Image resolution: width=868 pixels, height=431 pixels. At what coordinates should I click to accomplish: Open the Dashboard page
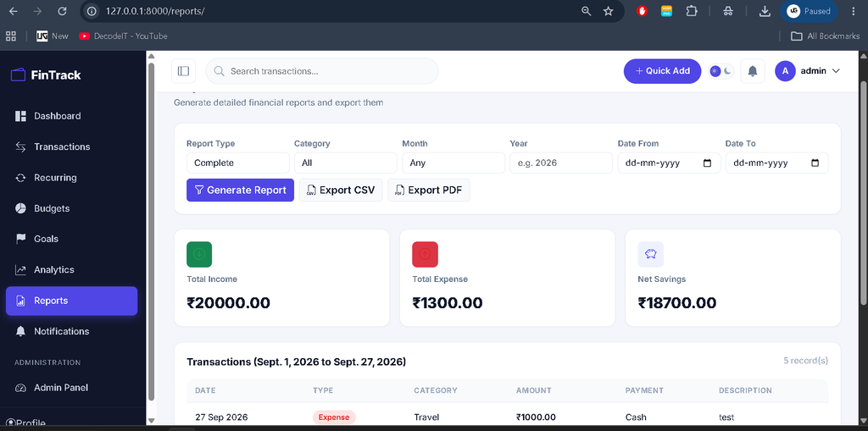[x=71, y=116]
